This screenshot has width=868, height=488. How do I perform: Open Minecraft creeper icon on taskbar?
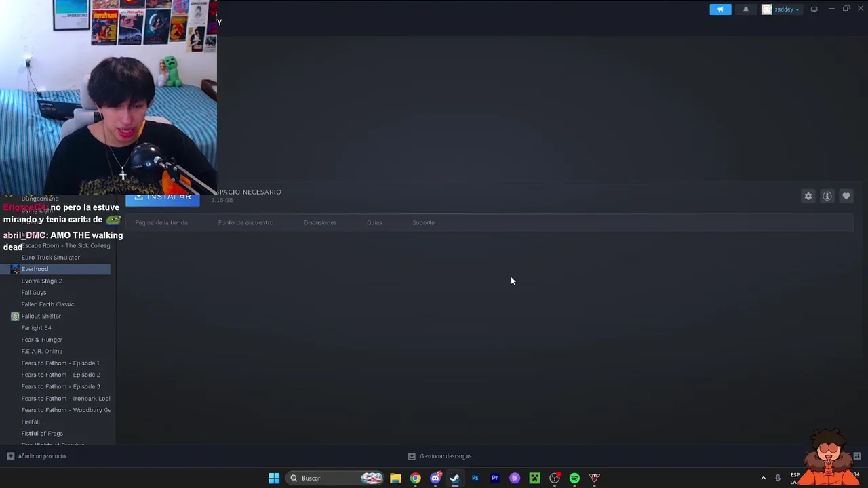click(x=534, y=478)
